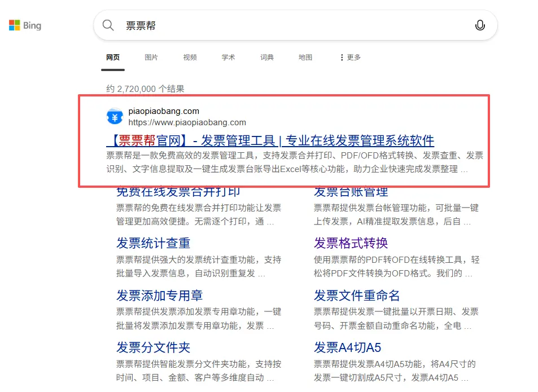This screenshot has height=392, width=538.
Task: Click the piaopiaobang site favicon
Action: click(115, 117)
